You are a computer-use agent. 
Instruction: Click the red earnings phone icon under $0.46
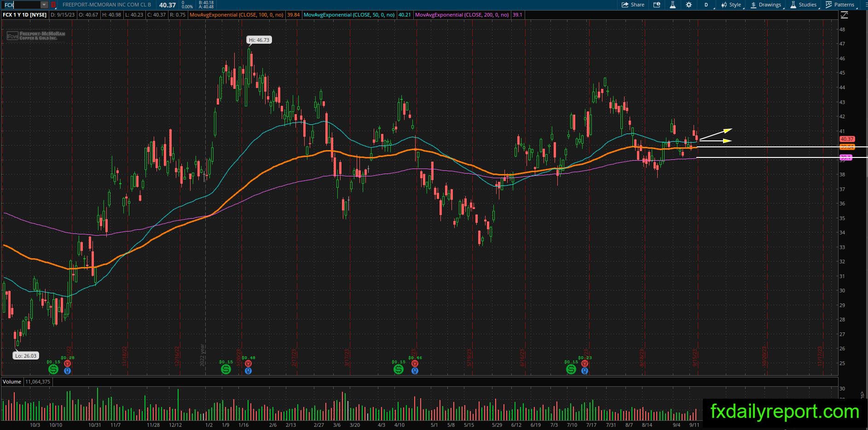[x=415, y=363]
